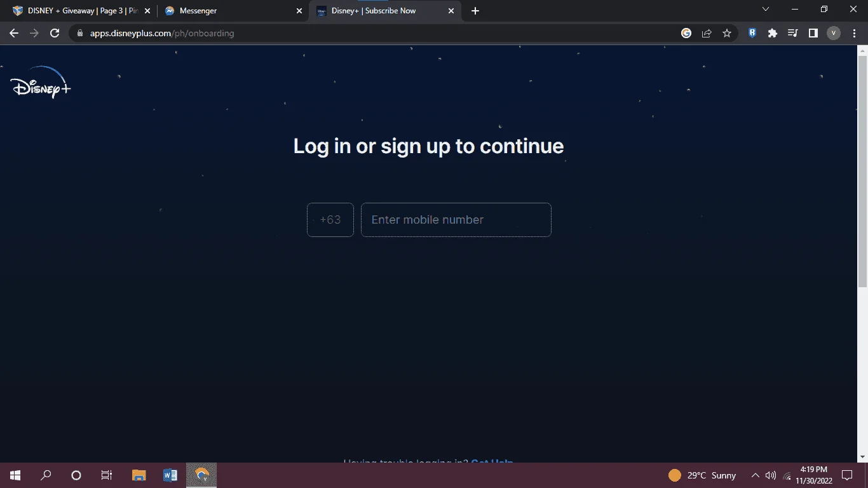This screenshot has height=488, width=868.
Task: Open Cortana from the taskbar
Action: point(76,475)
